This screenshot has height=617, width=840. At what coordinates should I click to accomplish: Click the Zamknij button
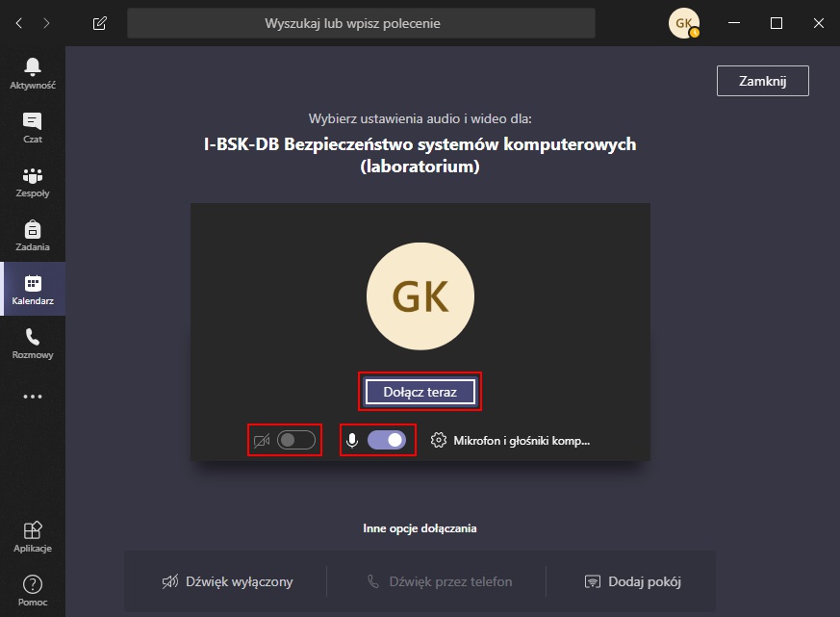point(763,81)
